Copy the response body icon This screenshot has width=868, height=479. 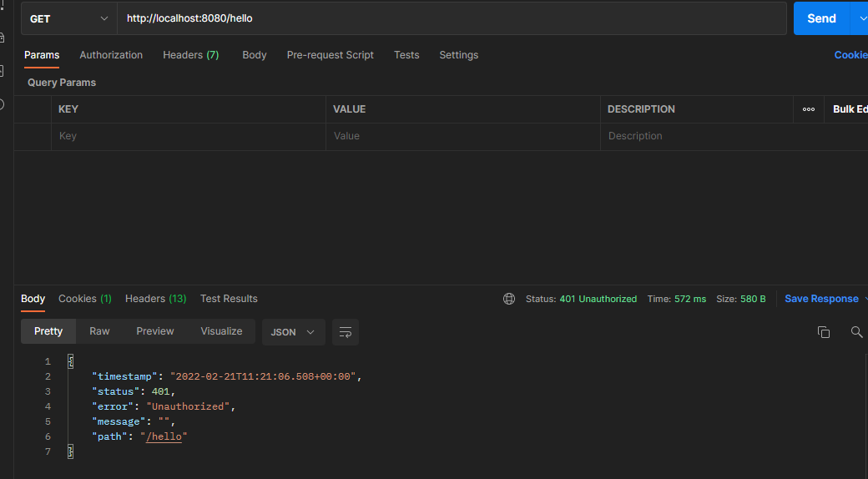click(x=824, y=332)
